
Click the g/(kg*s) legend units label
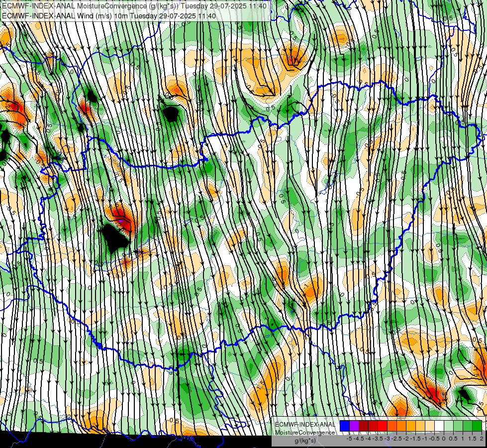pyautogui.click(x=305, y=441)
